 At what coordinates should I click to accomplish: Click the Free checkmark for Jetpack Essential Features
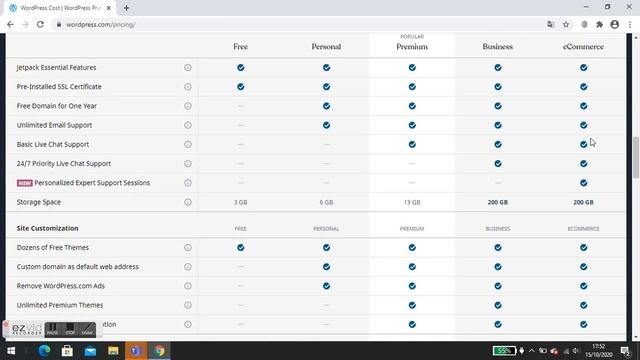241,67
